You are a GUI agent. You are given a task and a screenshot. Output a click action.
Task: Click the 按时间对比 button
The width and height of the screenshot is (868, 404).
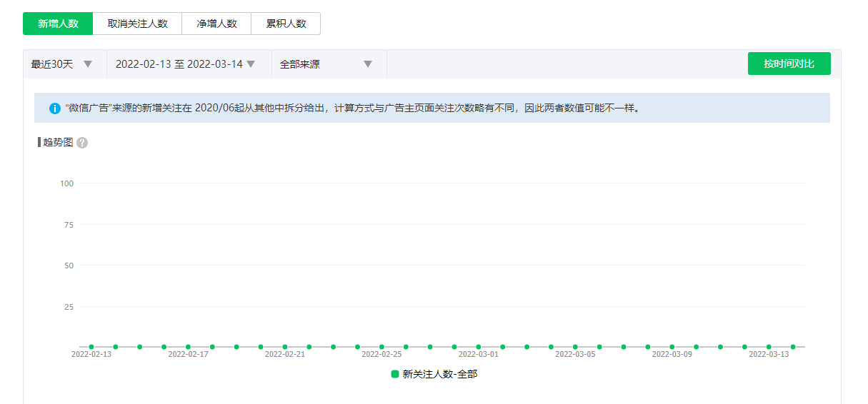pos(789,64)
